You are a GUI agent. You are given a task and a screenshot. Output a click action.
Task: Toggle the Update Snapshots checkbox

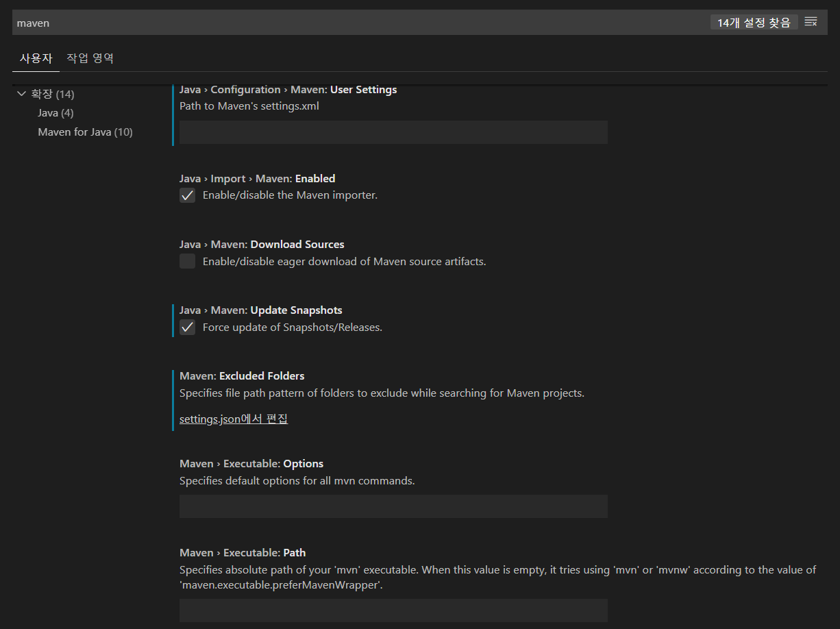[x=187, y=327]
